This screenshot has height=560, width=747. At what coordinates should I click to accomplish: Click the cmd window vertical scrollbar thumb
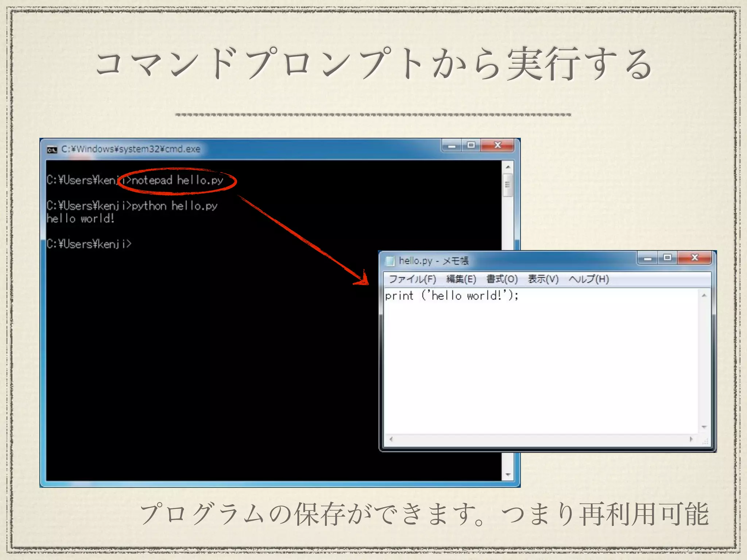508,185
